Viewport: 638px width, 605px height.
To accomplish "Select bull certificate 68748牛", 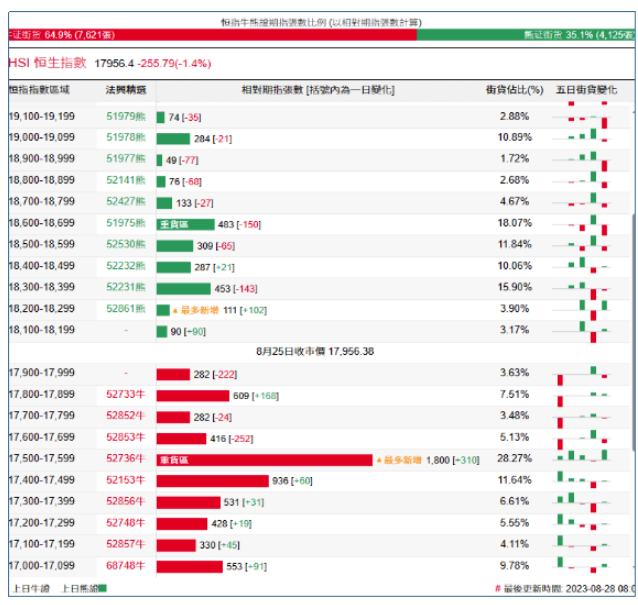I will point(125,566).
